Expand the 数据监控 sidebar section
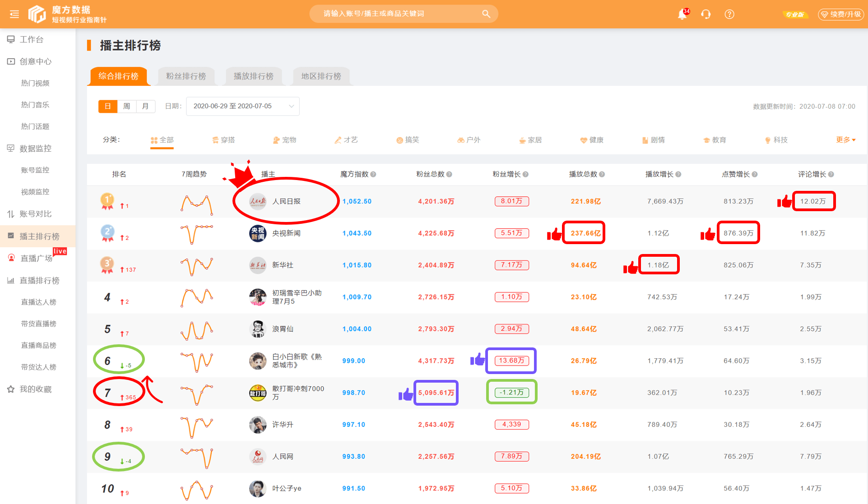The width and height of the screenshot is (868, 504). (35, 148)
